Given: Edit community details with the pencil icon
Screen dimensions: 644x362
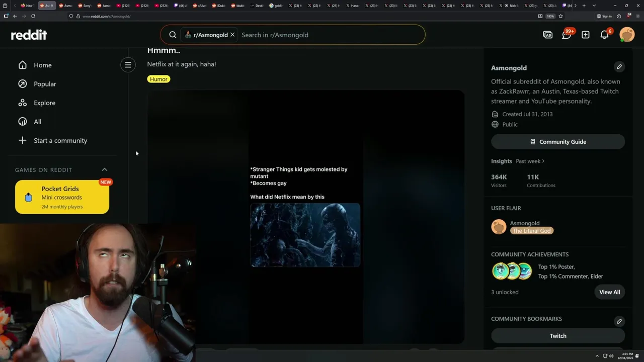Looking at the screenshot, I should (x=619, y=67).
